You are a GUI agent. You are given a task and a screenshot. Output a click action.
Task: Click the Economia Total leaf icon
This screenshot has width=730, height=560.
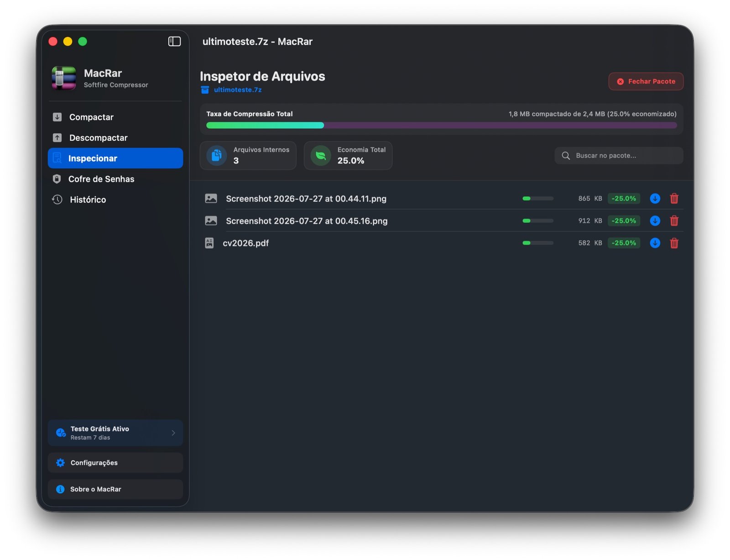pyautogui.click(x=321, y=156)
